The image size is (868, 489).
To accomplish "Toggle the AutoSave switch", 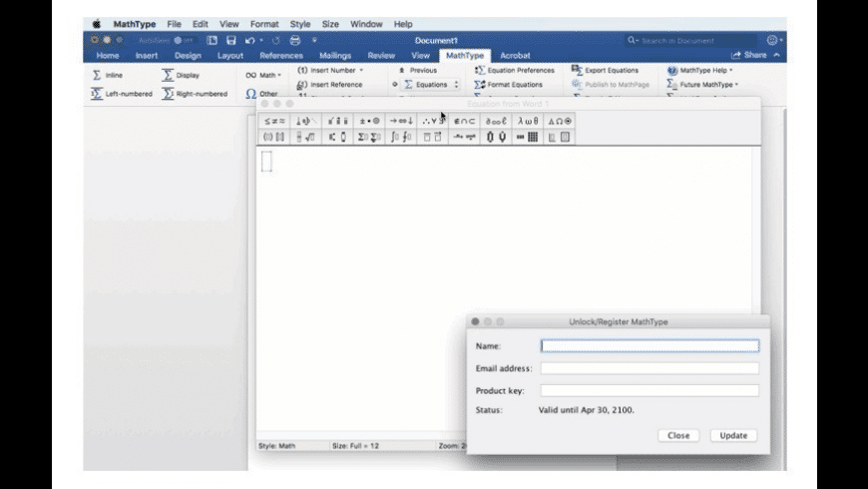I will [x=184, y=40].
